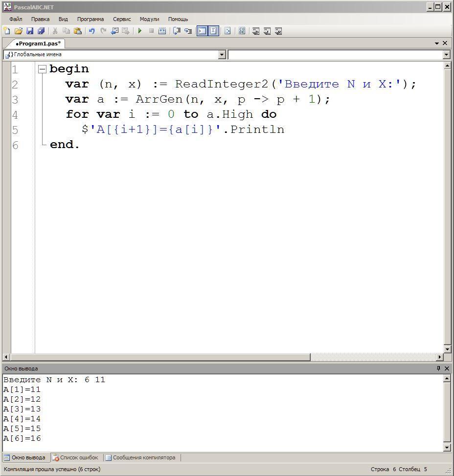Paste from clipboard icon
Screen dimensions: 454x476
78,31
